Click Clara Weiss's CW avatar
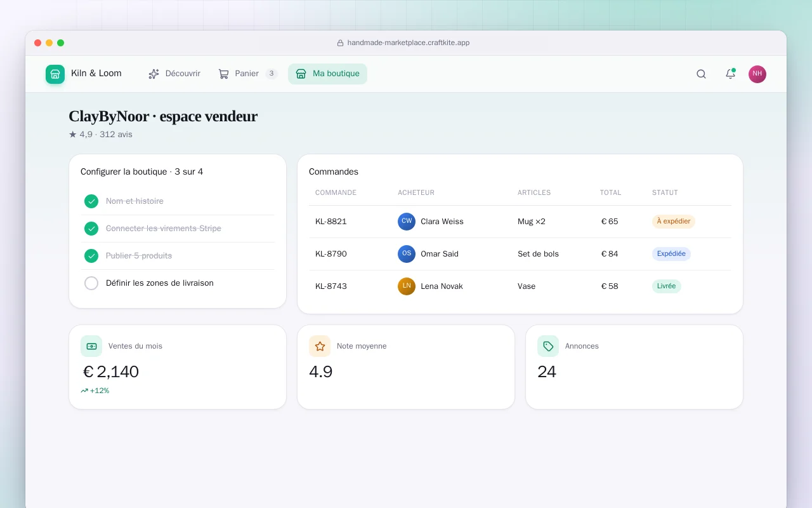 [x=407, y=222]
